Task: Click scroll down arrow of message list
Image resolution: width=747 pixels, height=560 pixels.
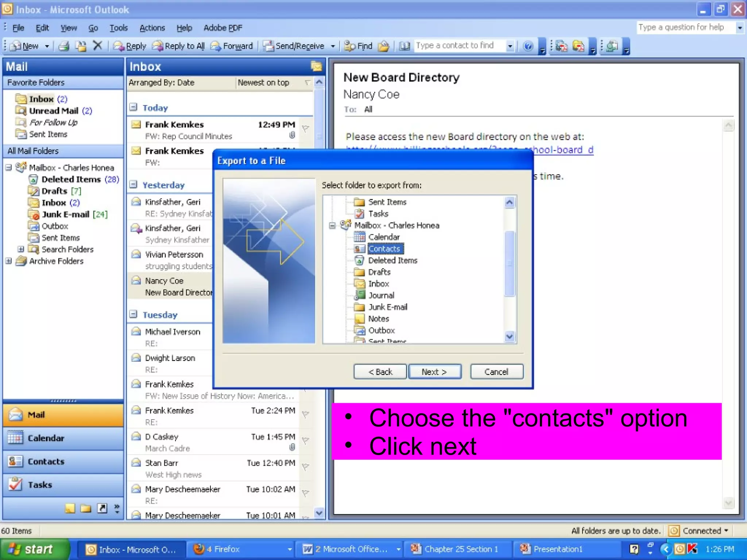Action: (319, 513)
